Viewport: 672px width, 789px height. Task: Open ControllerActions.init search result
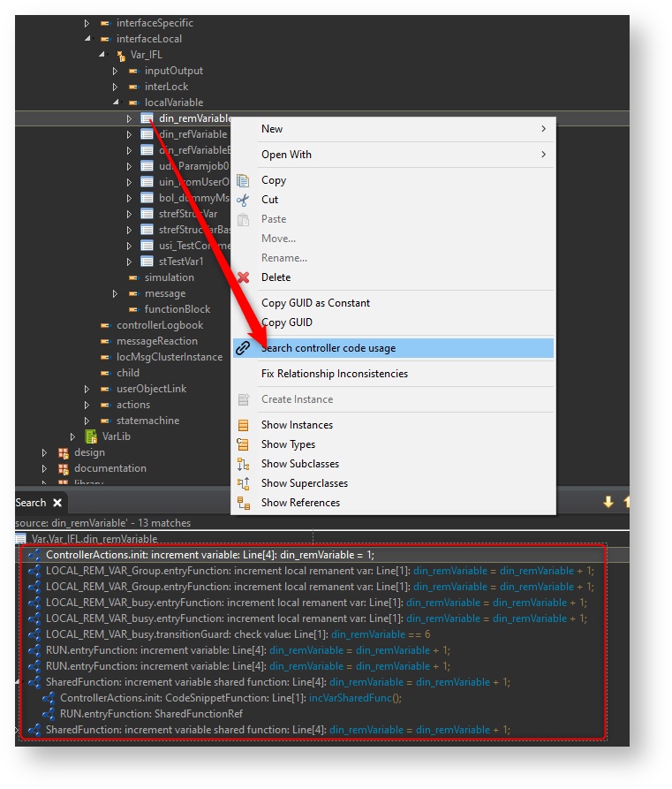tap(209, 555)
